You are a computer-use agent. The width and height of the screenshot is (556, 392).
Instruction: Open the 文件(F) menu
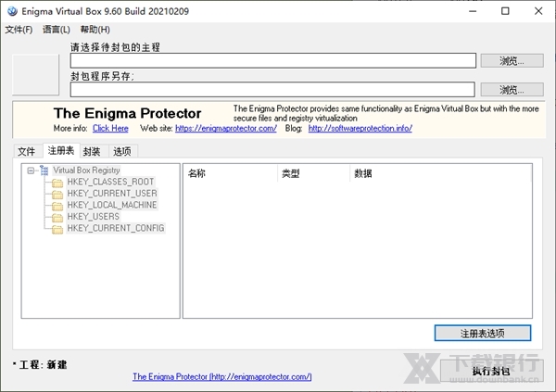point(19,30)
